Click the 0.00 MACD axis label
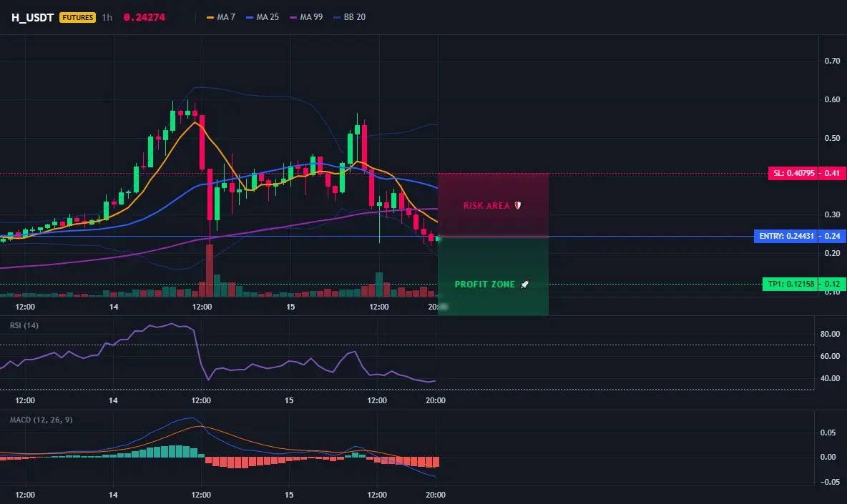The image size is (847, 504). pos(828,457)
